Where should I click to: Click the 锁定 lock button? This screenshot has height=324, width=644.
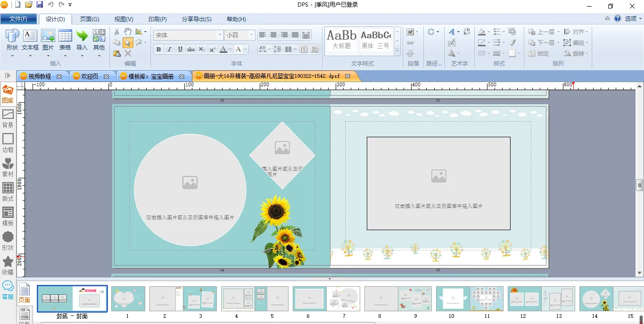tap(540, 54)
